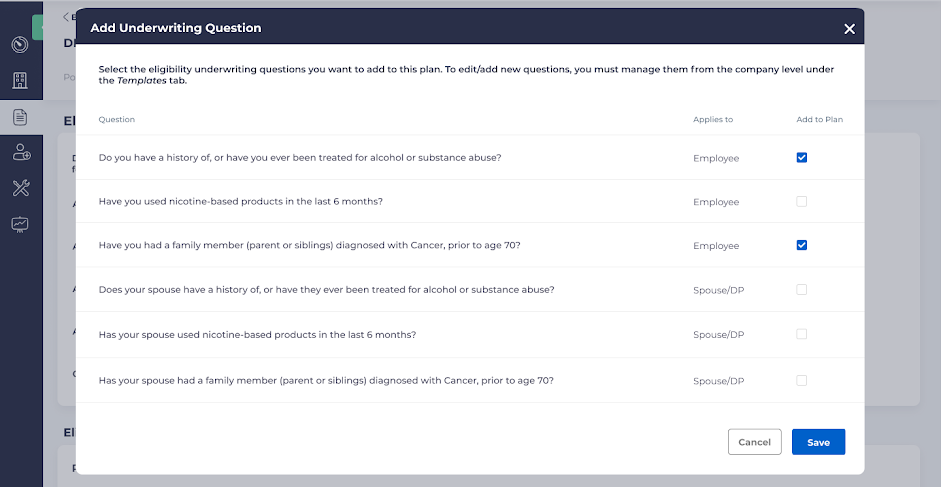The image size is (941, 487).
Task: Click the Question column header
Action: coord(117,120)
